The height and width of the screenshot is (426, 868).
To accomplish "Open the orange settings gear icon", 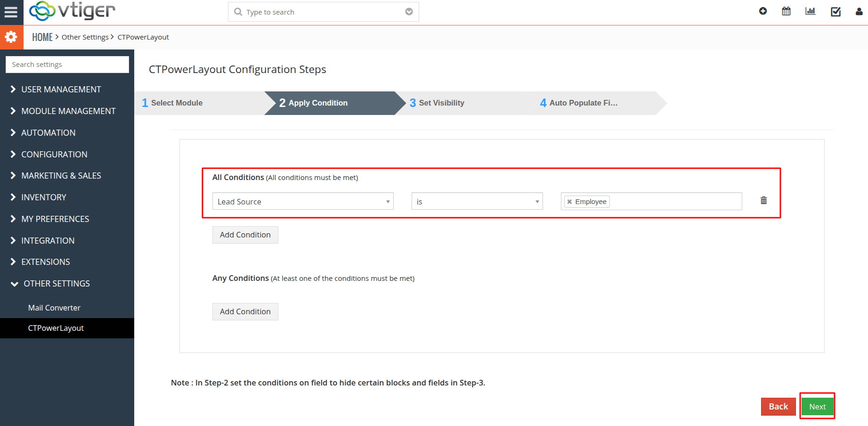I will pyautogui.click(x=11, y=37).
